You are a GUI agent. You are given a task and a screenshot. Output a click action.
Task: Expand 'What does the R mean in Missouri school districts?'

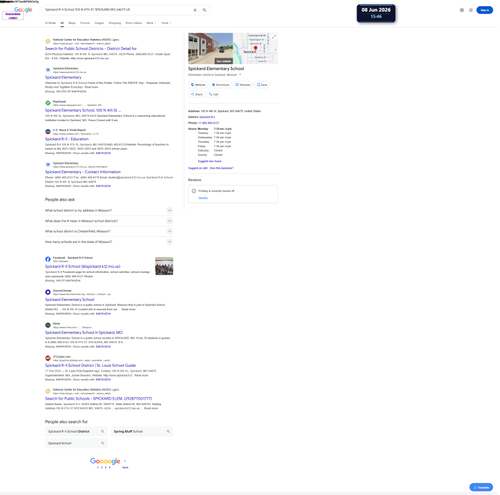click(109, 221)
